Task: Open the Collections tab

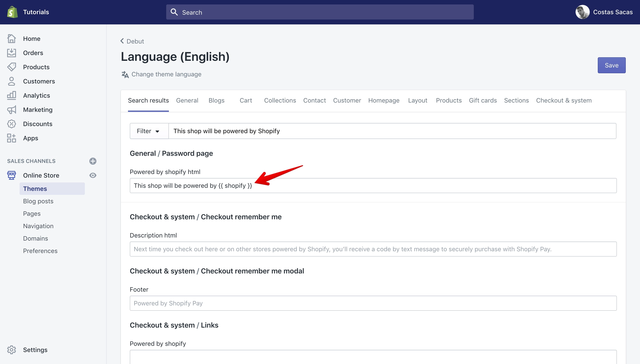Action: pos(280,101)
